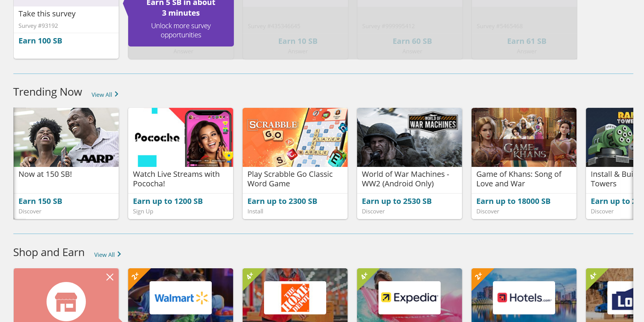Screen dimensions: 644x322
Task: Click Survey #5465468 label
Action: 499,26
